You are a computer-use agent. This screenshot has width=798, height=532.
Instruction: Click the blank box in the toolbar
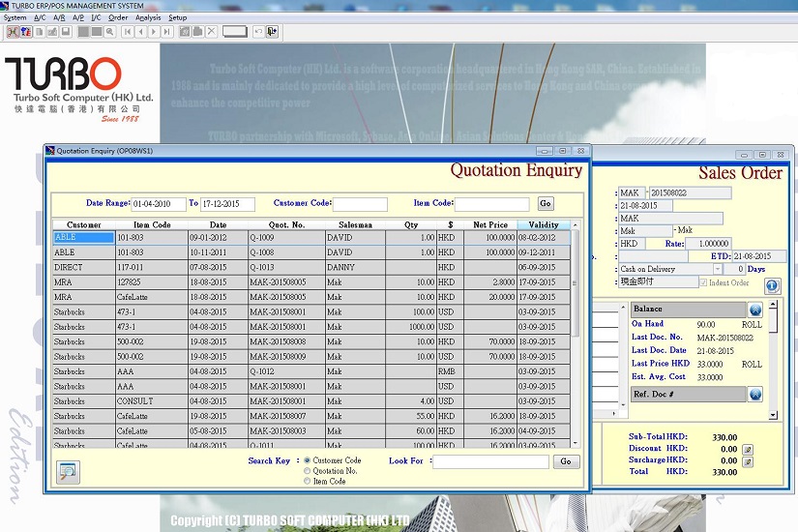point(235,32)
